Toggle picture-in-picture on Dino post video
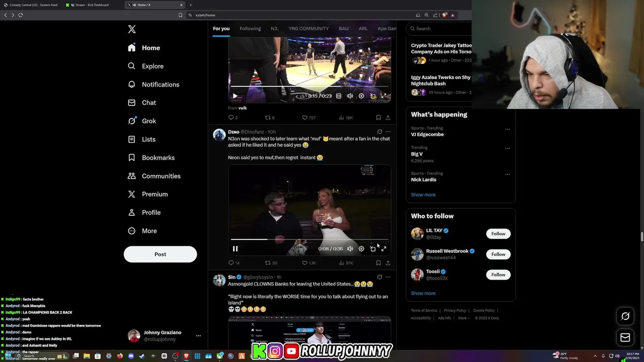Image resolution: width=644 pixels, height=362 pixels. (x=373, y=248)
